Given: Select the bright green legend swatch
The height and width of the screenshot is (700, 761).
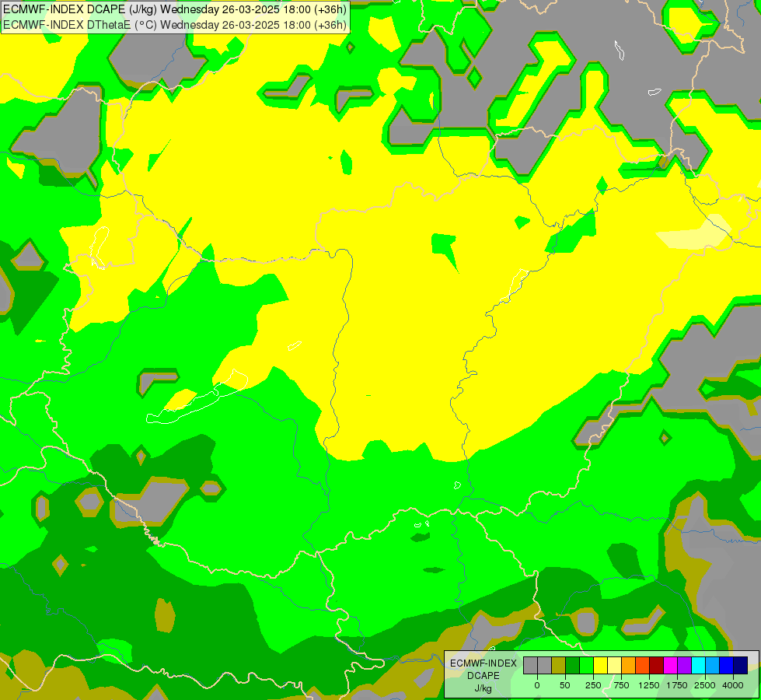Looking at the screenshot, I should coord(587,665).
